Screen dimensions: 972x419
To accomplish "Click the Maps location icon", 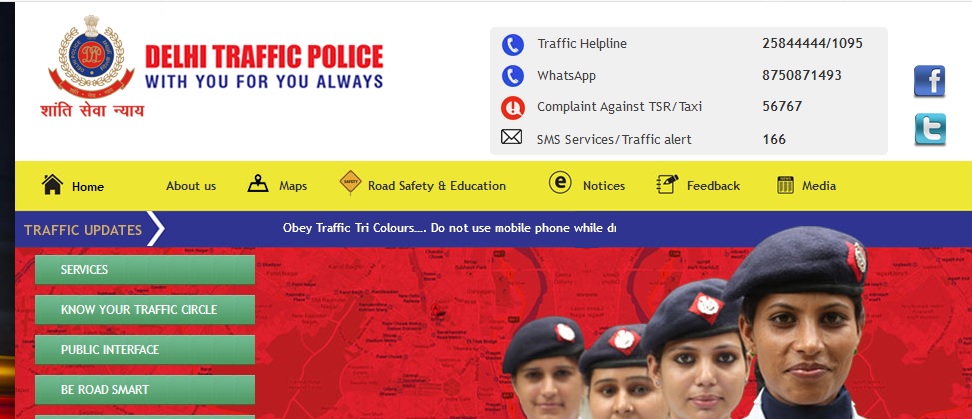I will 258,183.
